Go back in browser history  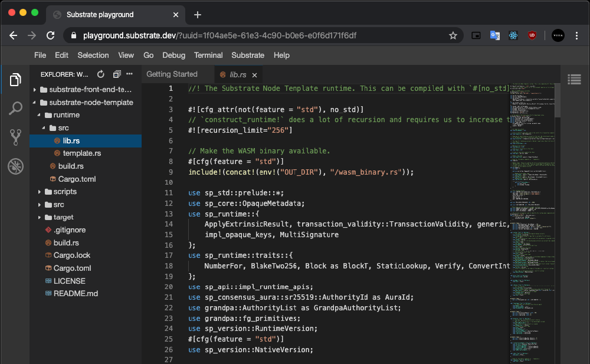point(14,35)
